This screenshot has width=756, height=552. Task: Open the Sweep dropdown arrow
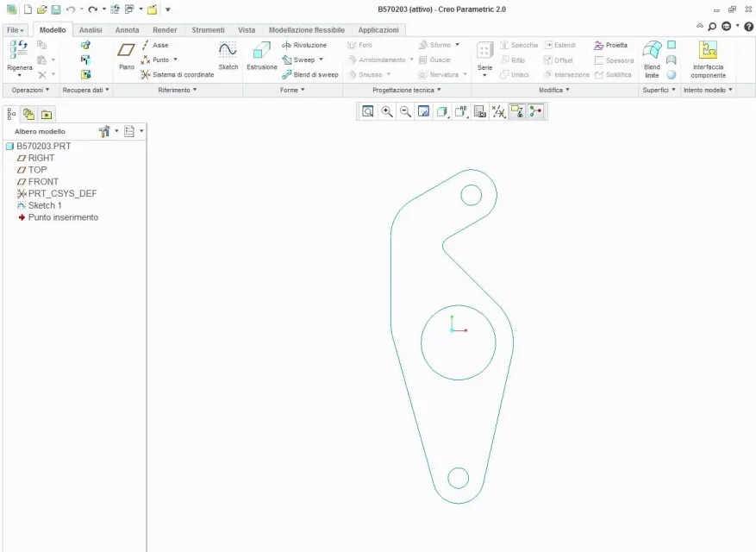[321, 60]
